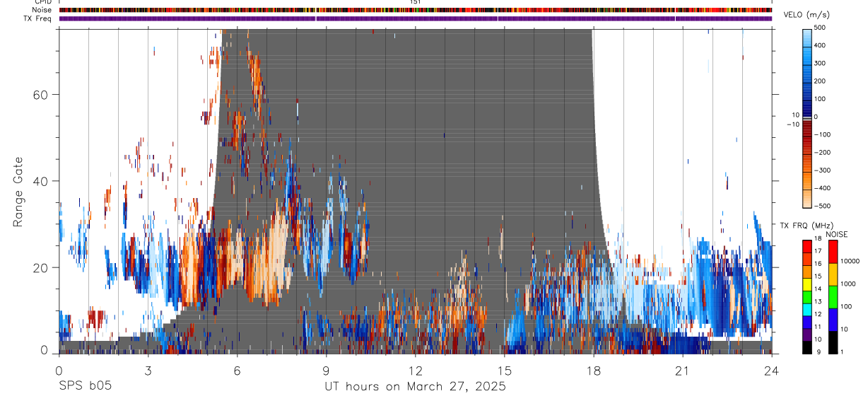This screenshot has height=401, width=868.
Task: Click the 18 tick on the UT hours axis
Action: 594,370
